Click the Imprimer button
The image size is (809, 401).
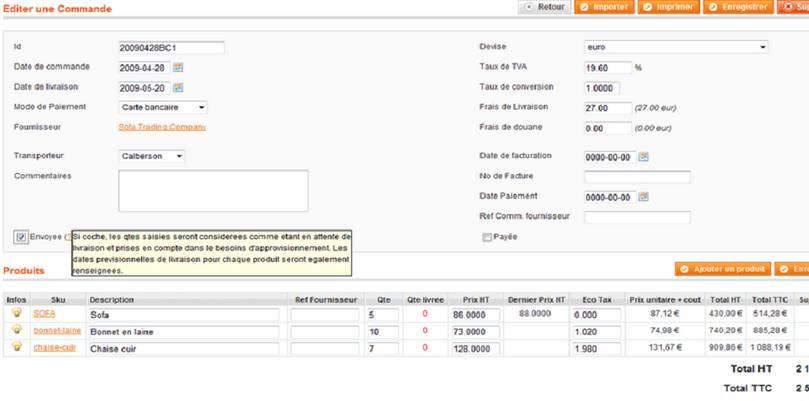[668, 7]
